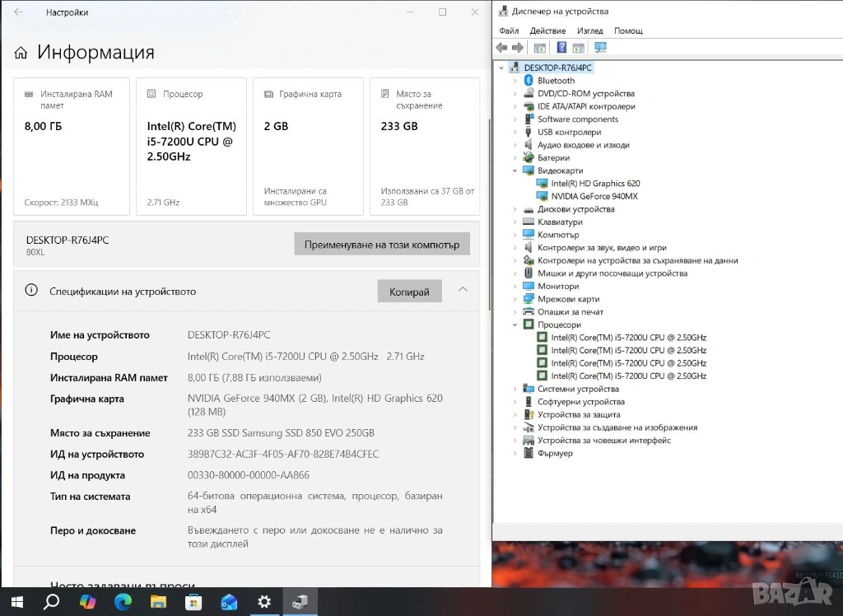Select Intel(R) HD Graphics 620 device
This screenshot has height=616, width=843.
pos(594,184)
